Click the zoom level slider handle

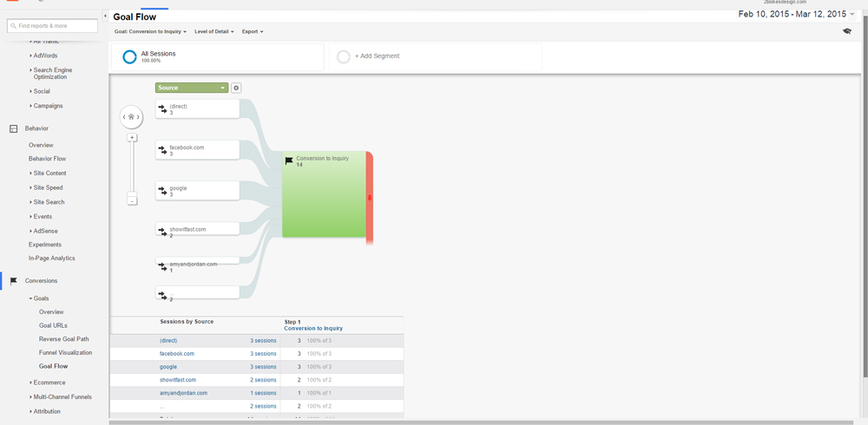click(132, 195)
